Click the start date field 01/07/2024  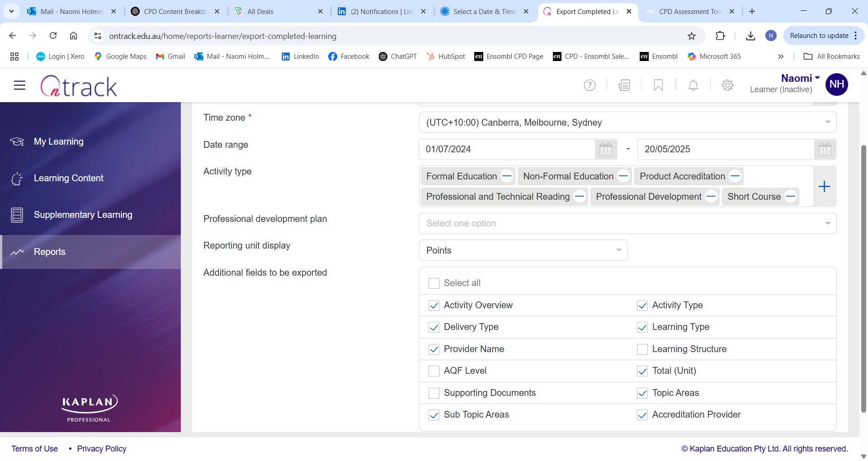507,149
